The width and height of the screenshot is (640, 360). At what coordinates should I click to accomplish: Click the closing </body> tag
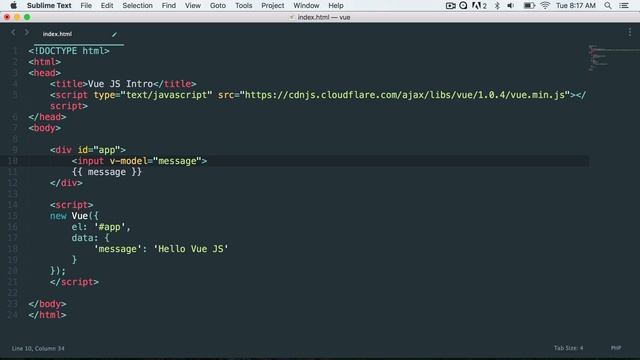[x=47, y=304]
